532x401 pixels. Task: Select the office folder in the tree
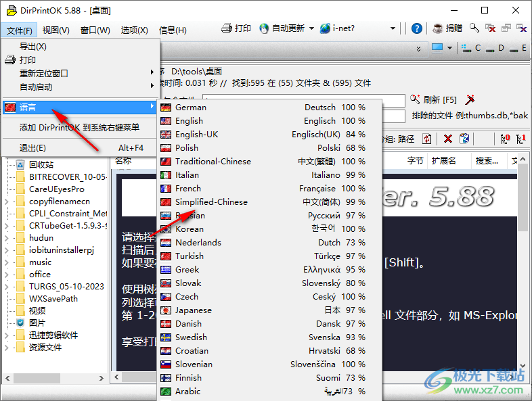point(39,274)
